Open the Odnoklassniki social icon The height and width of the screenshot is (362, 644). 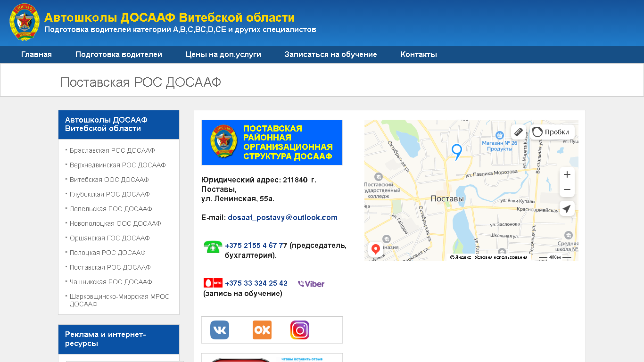click(262, 330)
